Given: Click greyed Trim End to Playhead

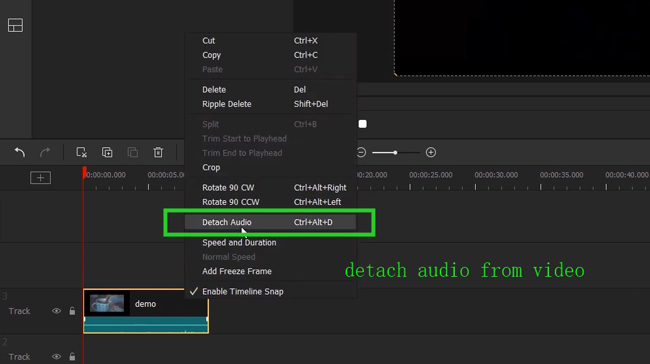Looking at the screenshot, I should (x=271, y=153).
